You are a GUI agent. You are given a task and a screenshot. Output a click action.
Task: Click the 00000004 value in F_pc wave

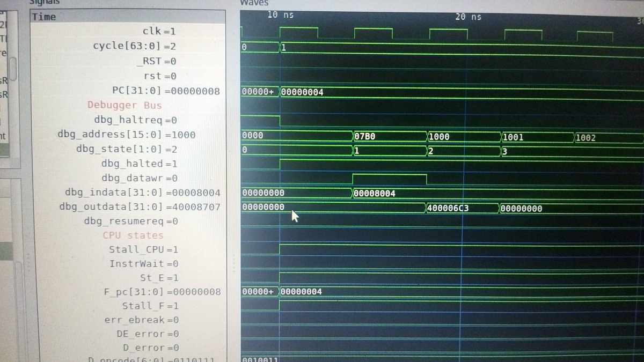tap(301, 291)
